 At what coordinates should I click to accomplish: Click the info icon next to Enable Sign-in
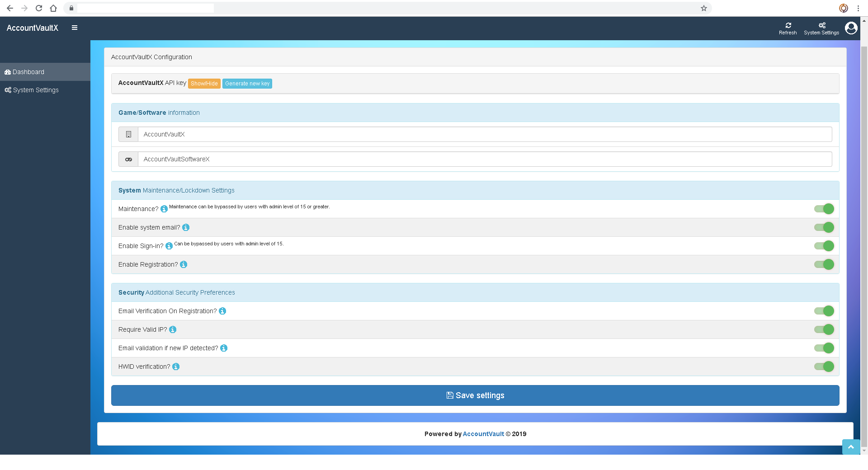169,246
